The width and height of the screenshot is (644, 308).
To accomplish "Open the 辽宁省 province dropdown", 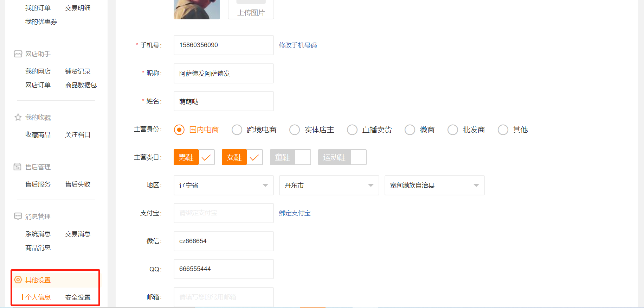I will (x=224, y=186).
